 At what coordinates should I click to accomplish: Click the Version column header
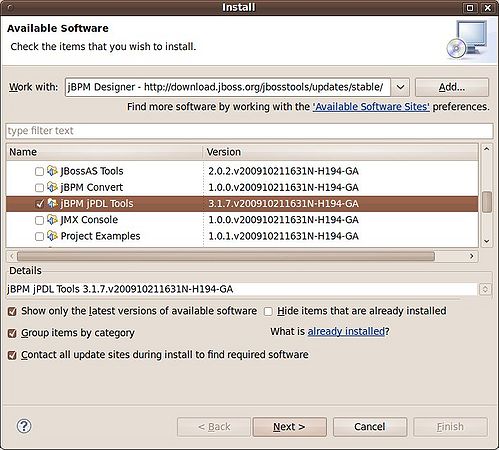pyautogui.click(x=341, y=152)
